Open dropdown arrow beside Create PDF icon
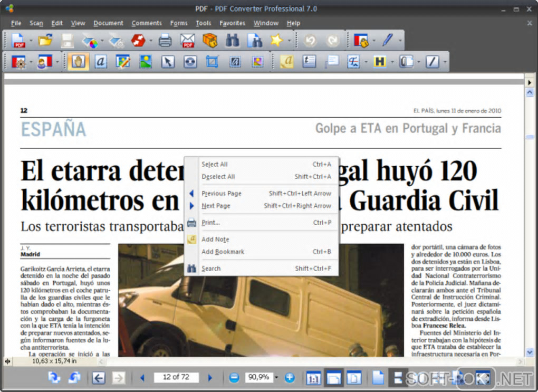Image resolution: width=538 pixels, height=392 pixels. pos(31,41)
